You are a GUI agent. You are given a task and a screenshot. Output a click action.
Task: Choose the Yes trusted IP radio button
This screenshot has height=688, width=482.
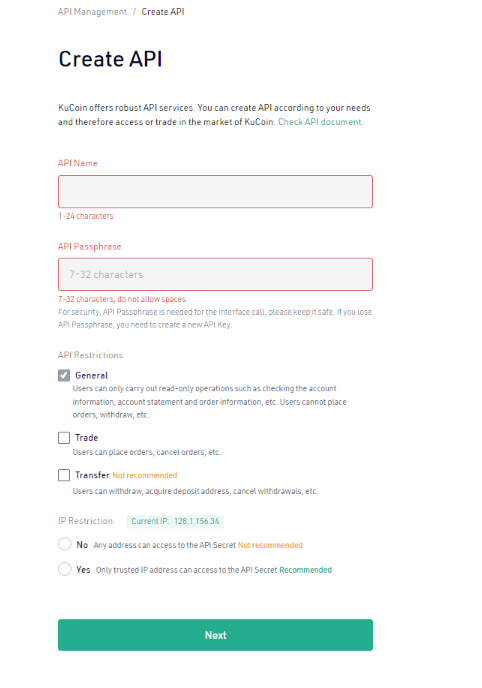coord(64,569)
